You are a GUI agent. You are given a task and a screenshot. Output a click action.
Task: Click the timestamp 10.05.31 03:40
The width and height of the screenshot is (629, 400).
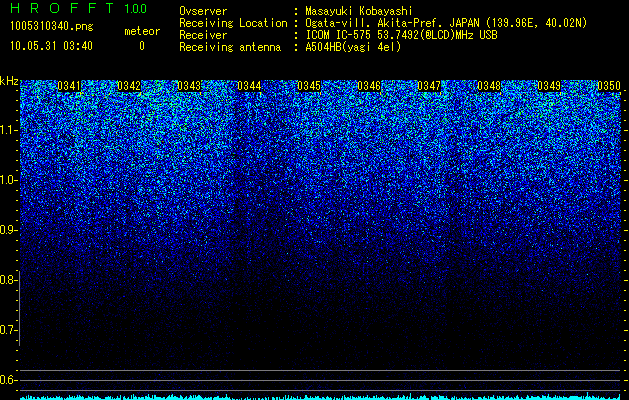point(51,46)
